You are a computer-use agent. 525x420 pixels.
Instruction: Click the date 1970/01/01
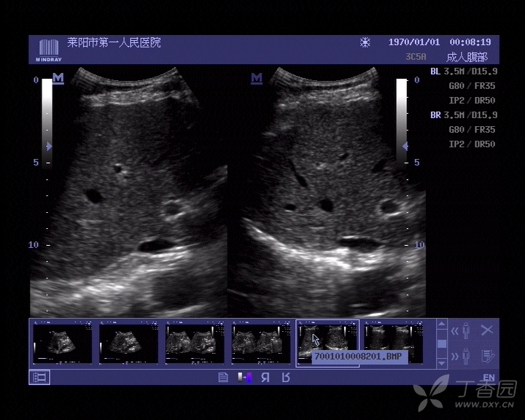pos(414,42)
